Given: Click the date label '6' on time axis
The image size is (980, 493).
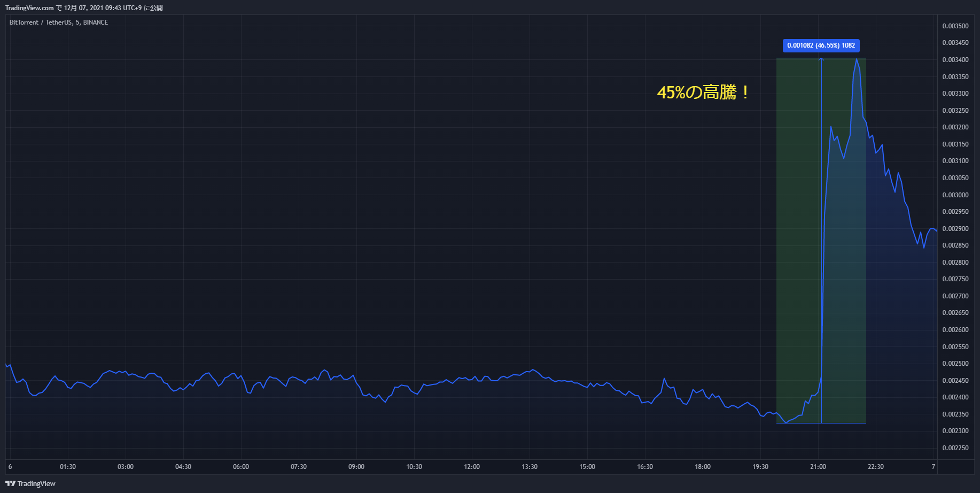Looking at the screenshot, I should click(10, 467).
